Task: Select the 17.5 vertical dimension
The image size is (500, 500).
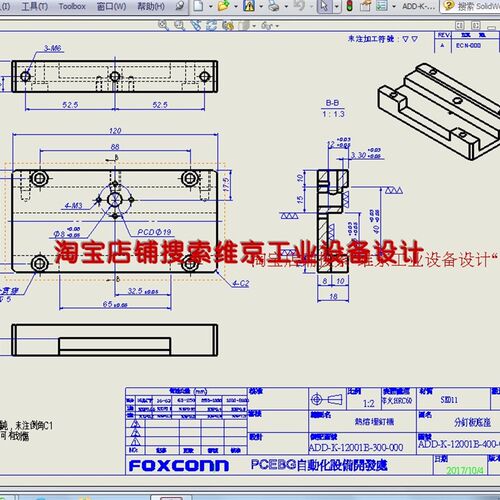Action: [x=226, y=184]
